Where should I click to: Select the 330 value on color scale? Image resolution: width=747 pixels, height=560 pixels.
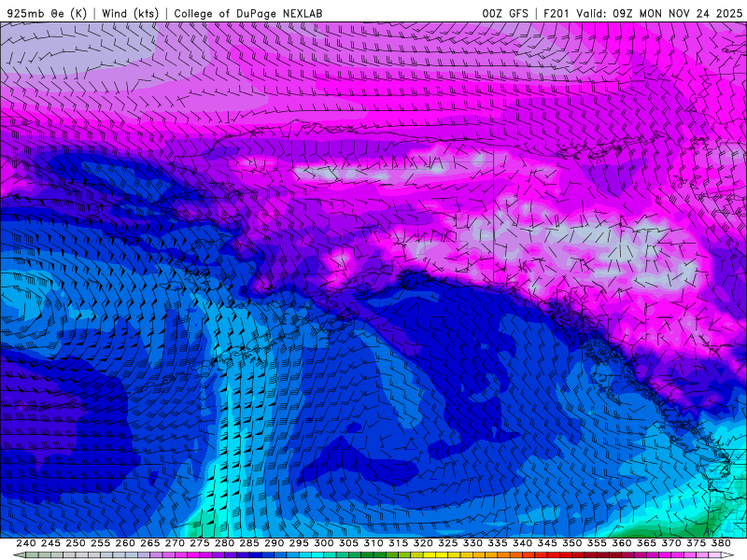click(472, 543)
